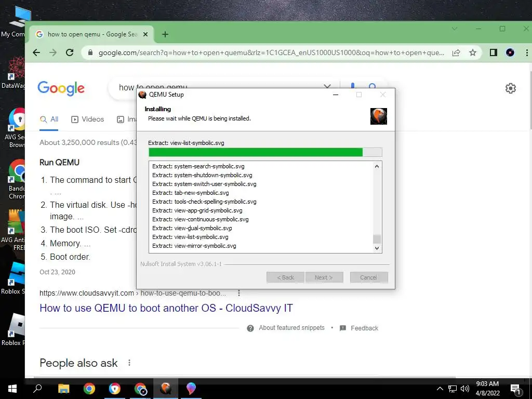The height and width of the screenshot is (399, 532).
Task: Select QEMU Setup taskbar icon
Action: click(x=166, y=389)
